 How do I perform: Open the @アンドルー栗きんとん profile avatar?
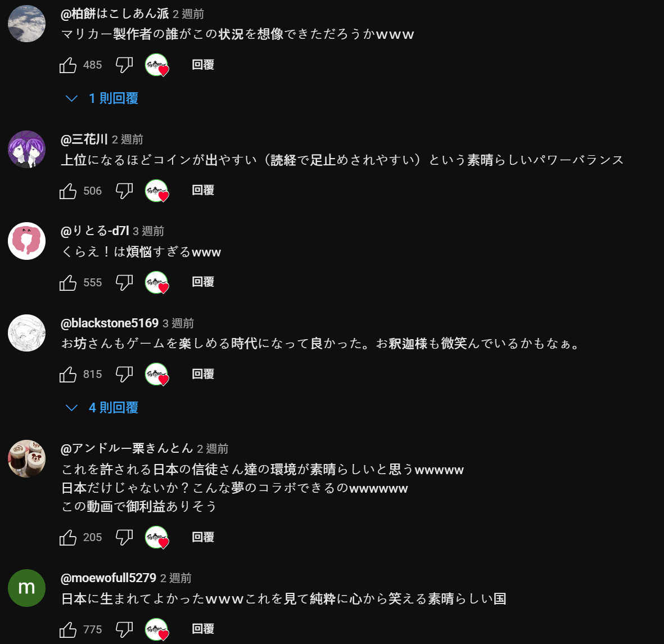[26, 459]
